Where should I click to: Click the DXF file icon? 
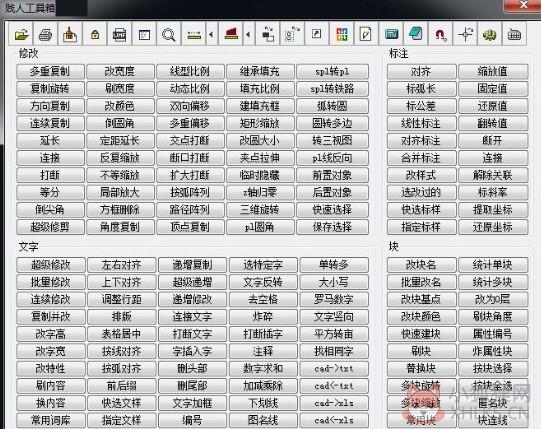tap(119, 35)
